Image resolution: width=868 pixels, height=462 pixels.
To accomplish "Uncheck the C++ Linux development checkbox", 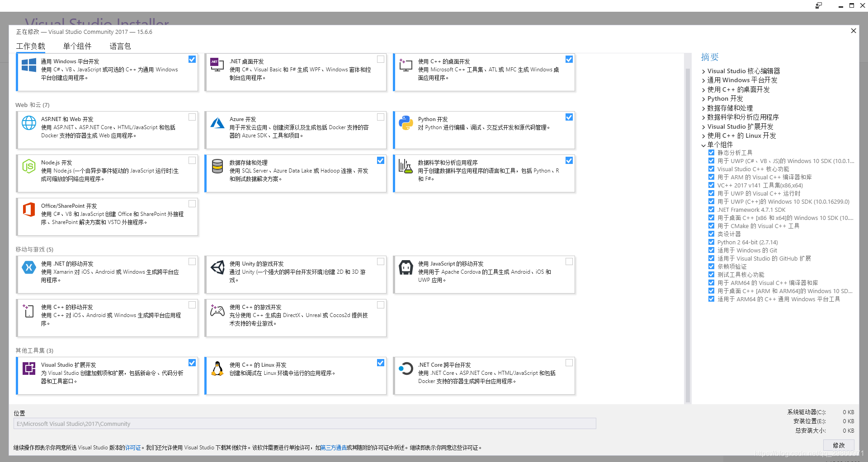I will tap(381, 363).
